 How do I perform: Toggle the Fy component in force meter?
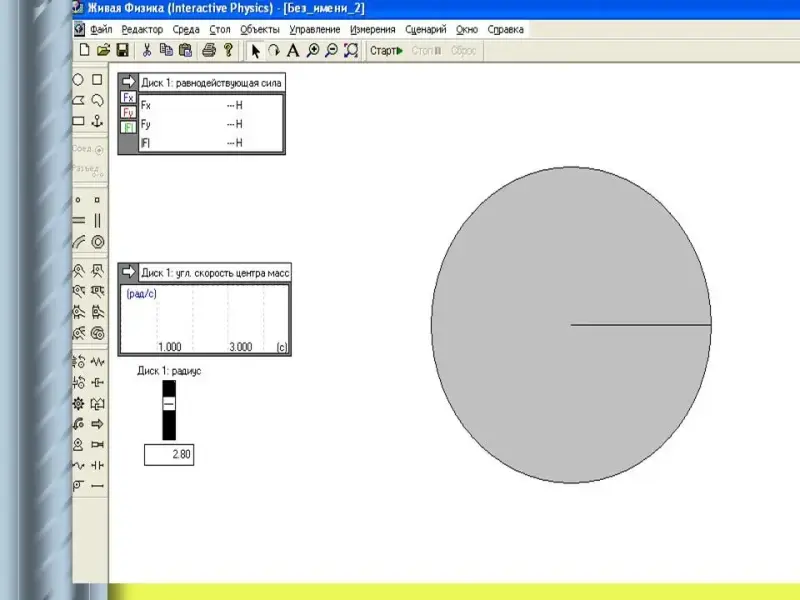pyautogui.click(x=128, y=113)
